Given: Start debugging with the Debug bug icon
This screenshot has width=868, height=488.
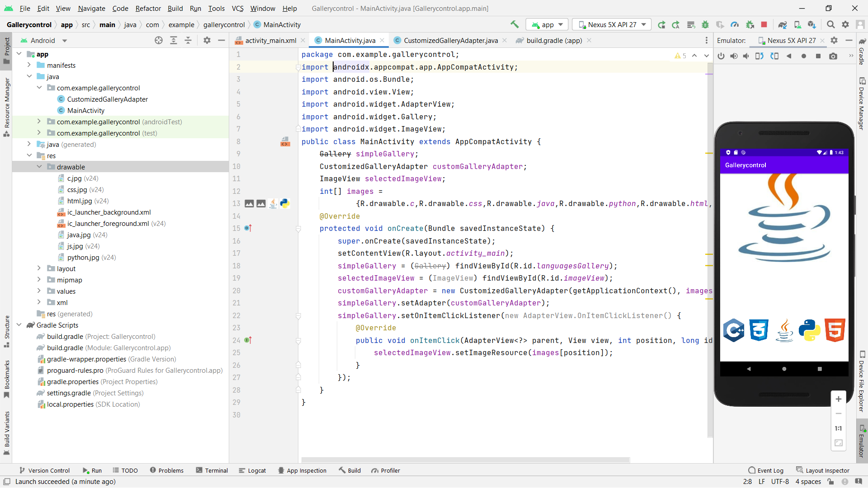Looking at the screenshot, I should pyautogui.click(x=705, y=25).
